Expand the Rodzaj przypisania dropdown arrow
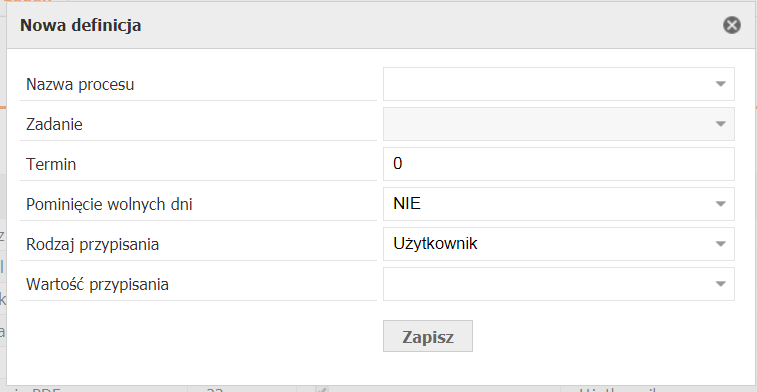The image size is (757, 392). 720,244
